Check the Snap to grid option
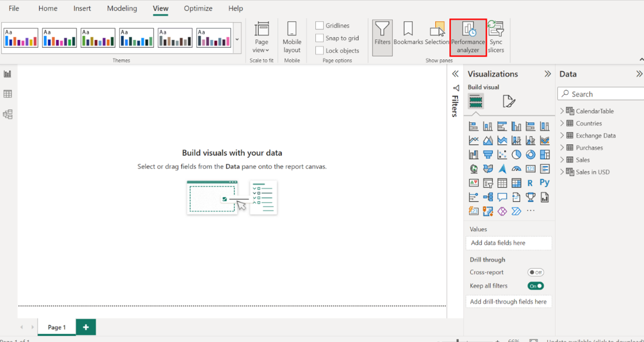Viewport: 644px width, 342px height. pyautogui.click(x=320, y=38)
